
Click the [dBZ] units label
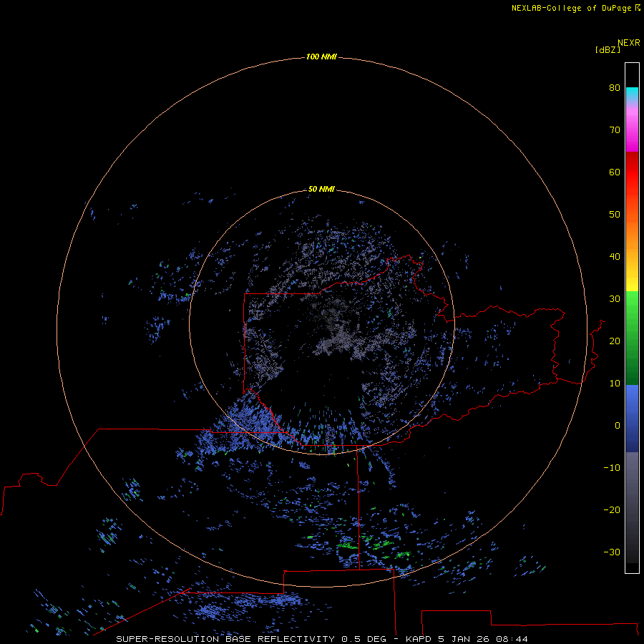[x=608, y=50]
